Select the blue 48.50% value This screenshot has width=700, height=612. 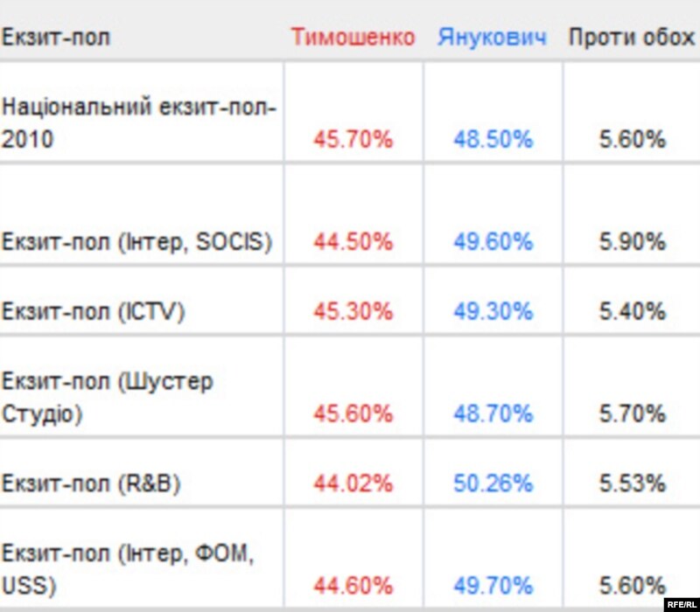(x=493, y=139)
